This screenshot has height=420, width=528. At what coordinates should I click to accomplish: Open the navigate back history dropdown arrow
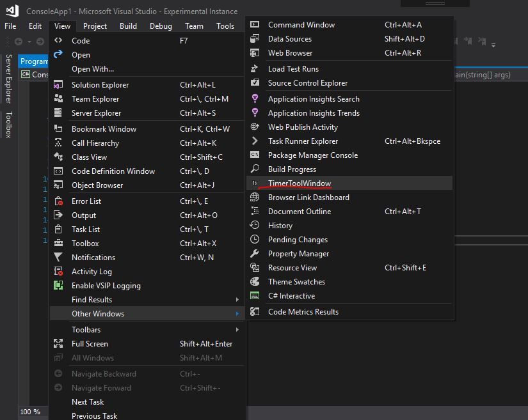point(29,42)
